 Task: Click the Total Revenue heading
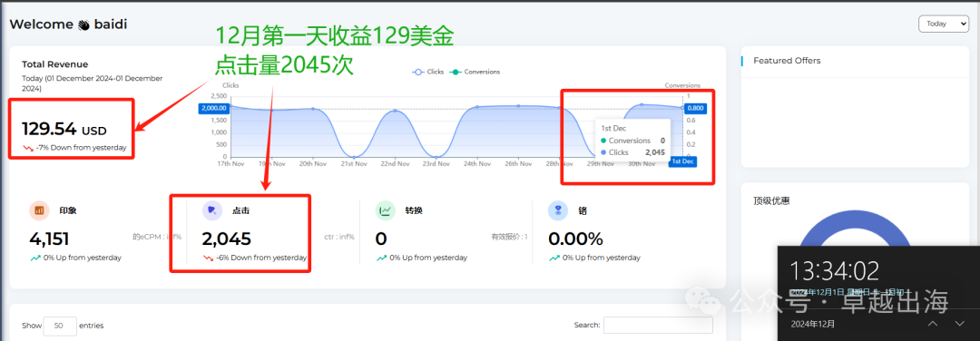coord(55,64)
